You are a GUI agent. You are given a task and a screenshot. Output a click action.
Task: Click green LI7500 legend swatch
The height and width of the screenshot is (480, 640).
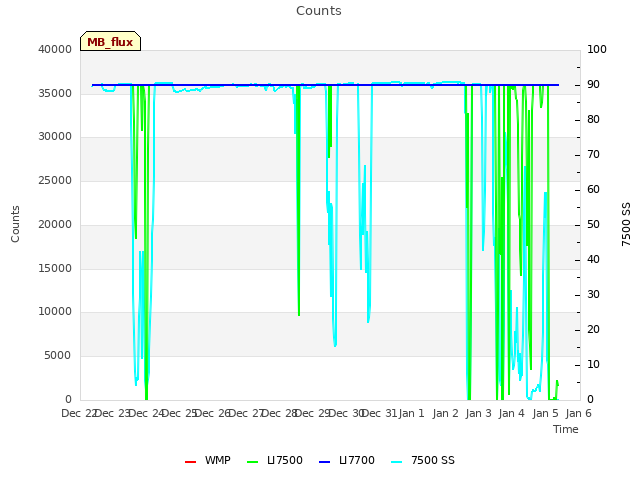[x=253, y=462]
